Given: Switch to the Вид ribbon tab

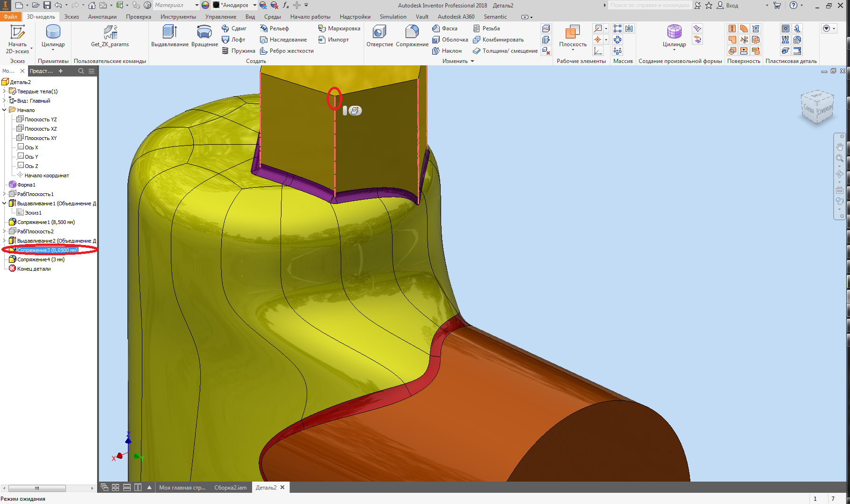Looking at the screenshot, I should (x=250, y=17).
